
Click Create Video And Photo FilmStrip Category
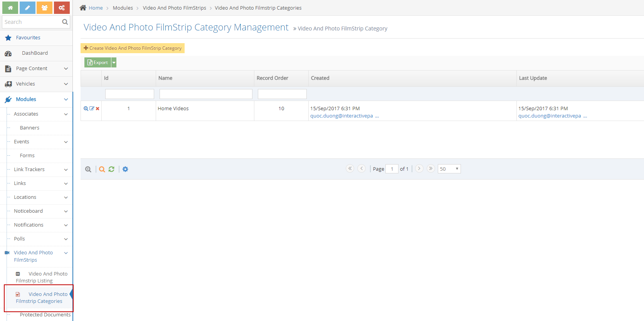[133, 48]
